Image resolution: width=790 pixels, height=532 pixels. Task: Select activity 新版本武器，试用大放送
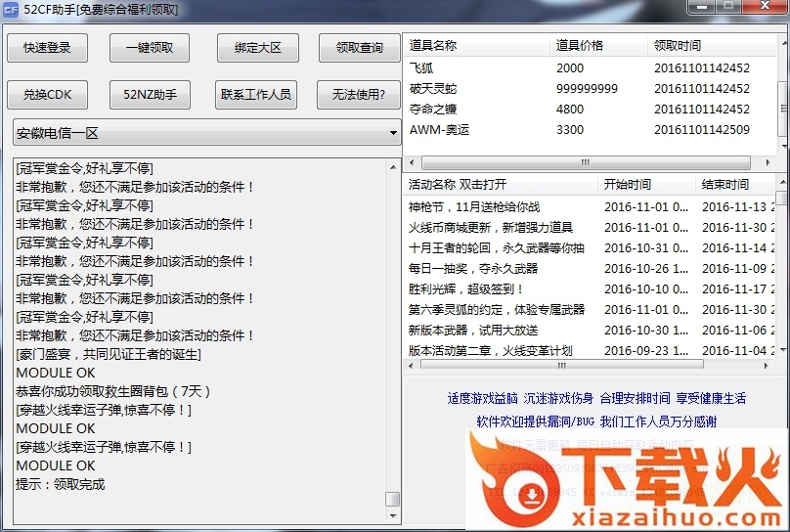[590, 331]
